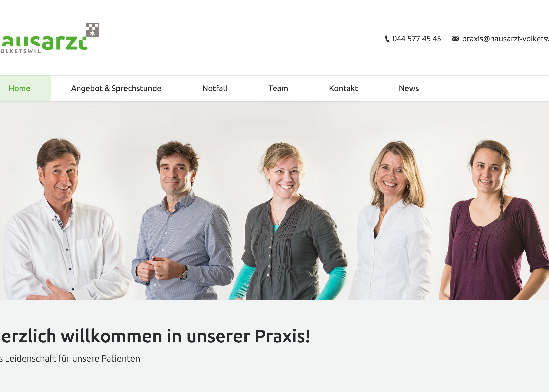Navigate to the Team page

tap(278, 88)
